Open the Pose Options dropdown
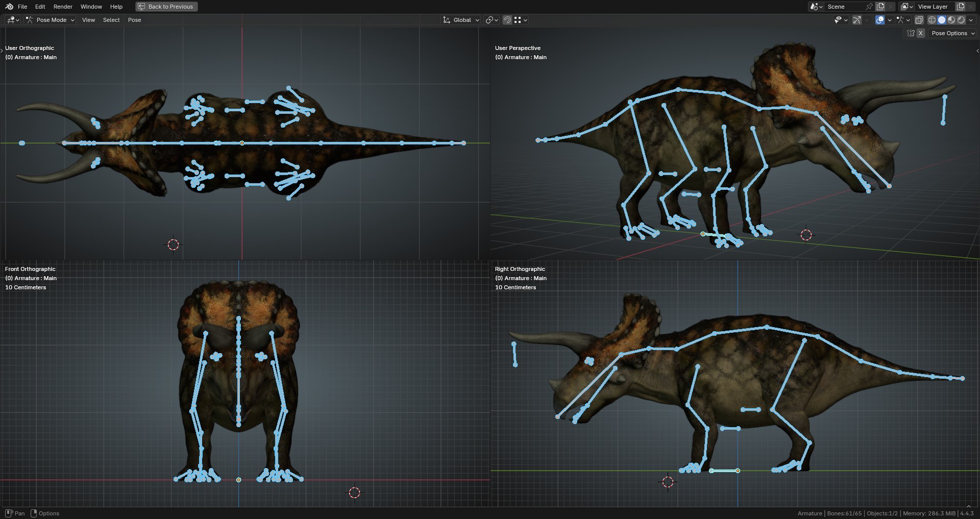The height and width of the screenshot is (519, 980). click(952, 33)
